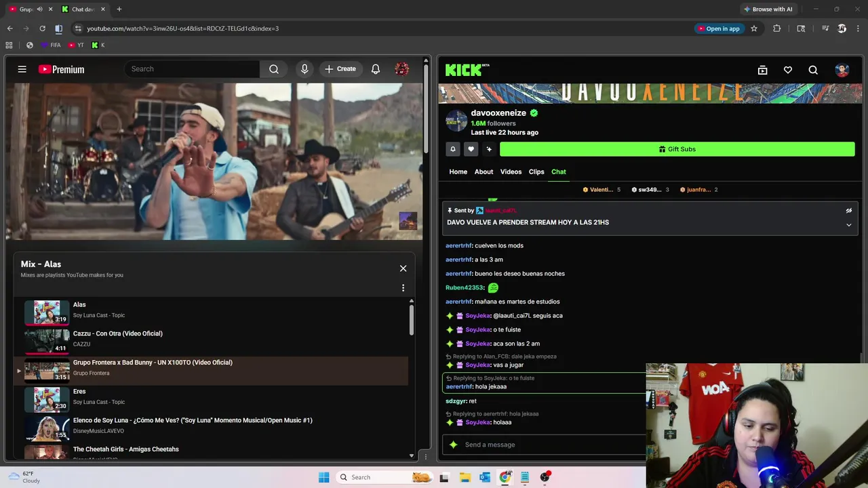Open Kick browse streams icon in header
This screenshot has height=488, width=868.
tap(762, 70)
